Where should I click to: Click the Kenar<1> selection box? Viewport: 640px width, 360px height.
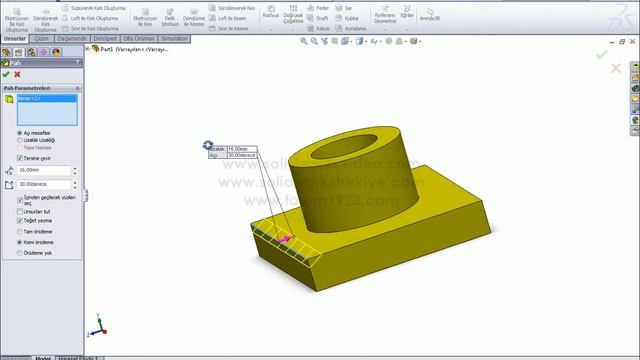pyautogui.click(x=47, y=110)
